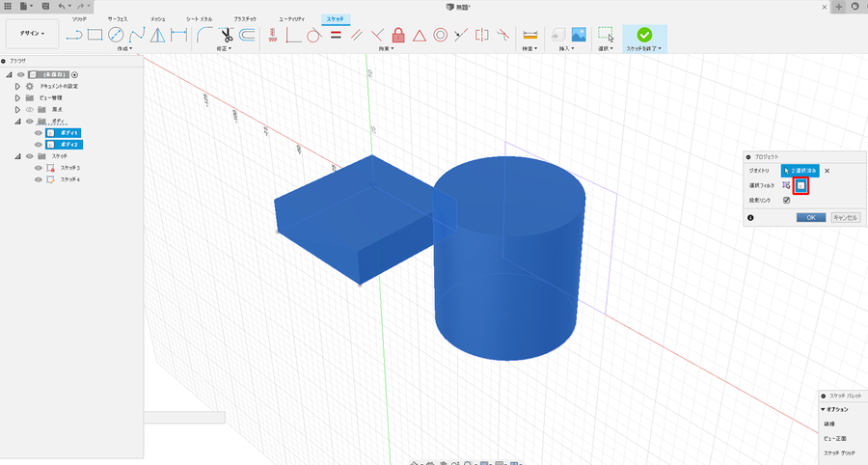Image resolution: width=868 pixels, height=465 pixels.
Task: Open the 検査 dropdown menu
Action: (529, 48)
